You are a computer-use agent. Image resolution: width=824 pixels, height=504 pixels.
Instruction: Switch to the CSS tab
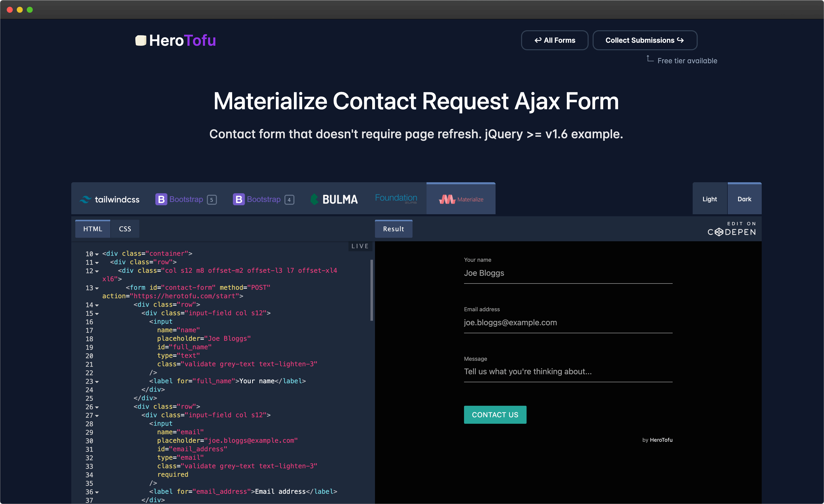coord(125,228)
